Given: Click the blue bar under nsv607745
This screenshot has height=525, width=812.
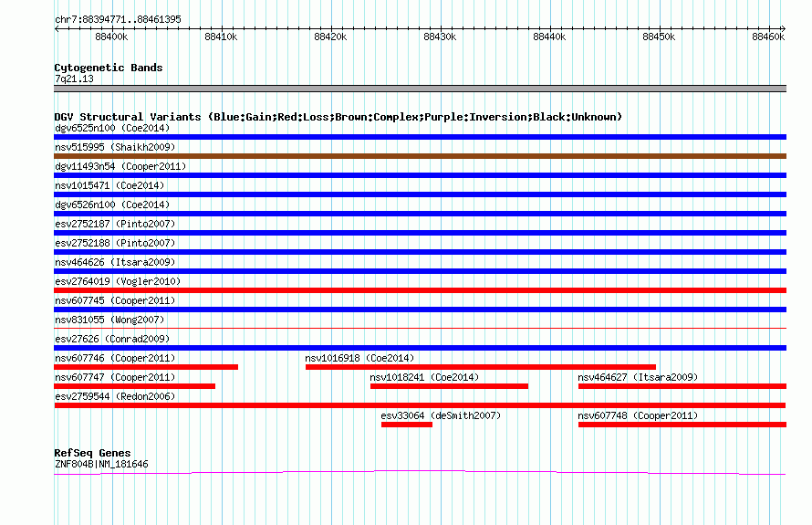Looking at the screenshot, I should (420, 310).
